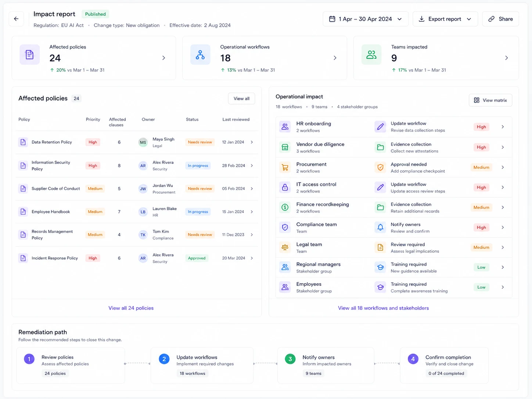This screenshot has width=532, height=399.
Task: Expand the HR onboarding row chevron
Action: pos(503,127)
